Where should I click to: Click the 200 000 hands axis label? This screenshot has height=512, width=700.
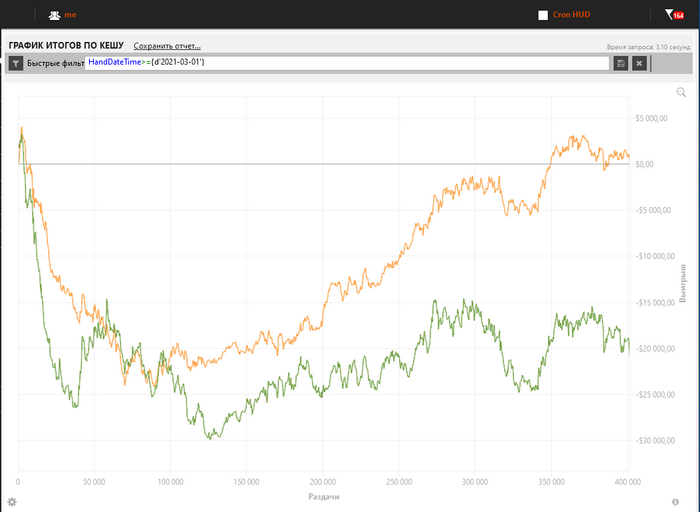[x=323, y=482]
